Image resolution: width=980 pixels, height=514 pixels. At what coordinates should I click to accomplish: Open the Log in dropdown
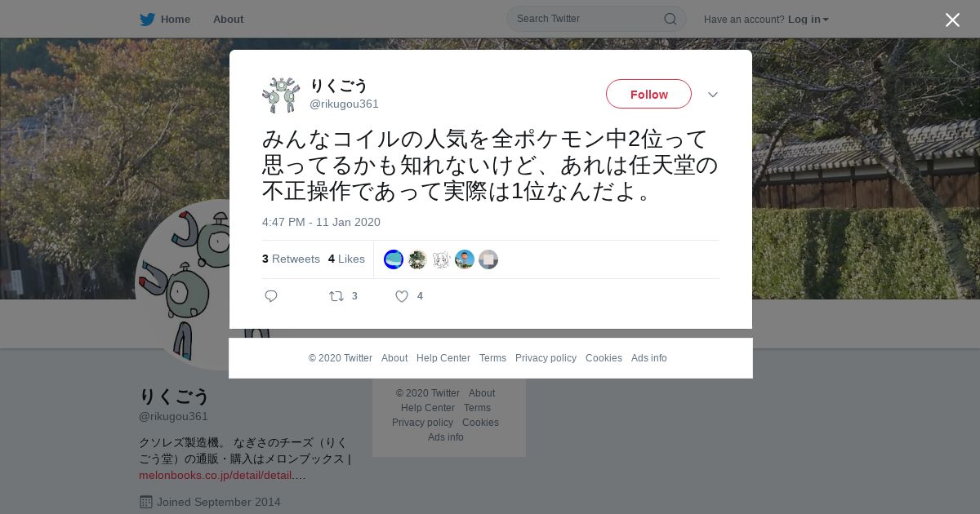(808, 19)
